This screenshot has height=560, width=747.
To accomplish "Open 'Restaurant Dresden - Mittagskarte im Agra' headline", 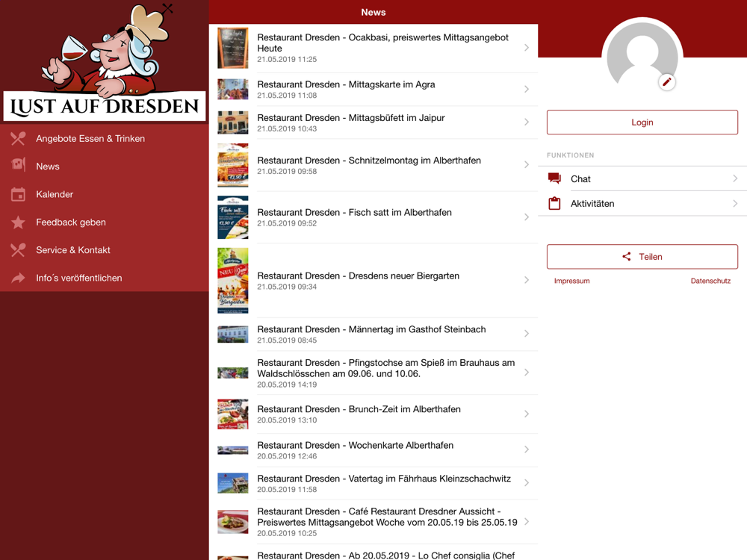I will click(346, 84).
